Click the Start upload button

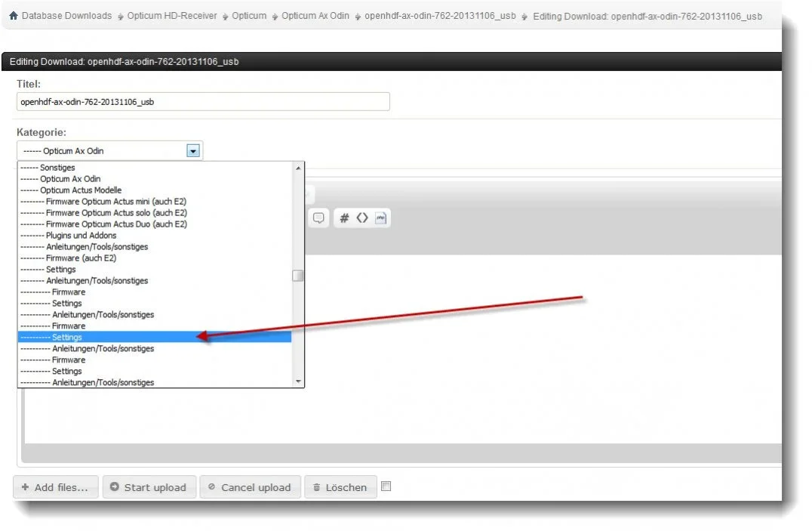click(149, 487)
